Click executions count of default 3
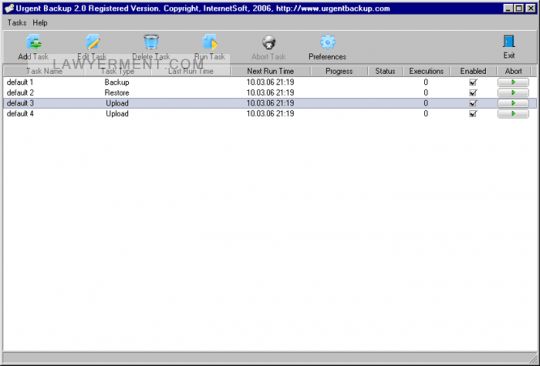The image size is (540, 366). tap(426, 103)
